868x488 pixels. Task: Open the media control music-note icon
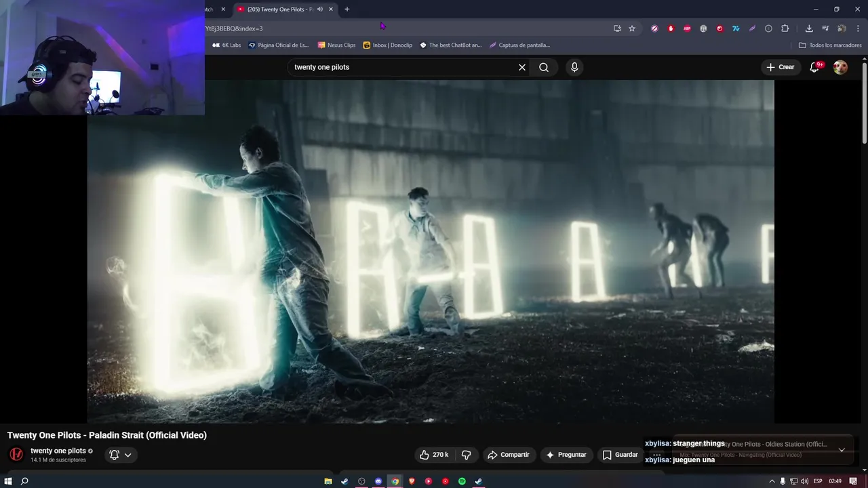(x=825, y=28)
